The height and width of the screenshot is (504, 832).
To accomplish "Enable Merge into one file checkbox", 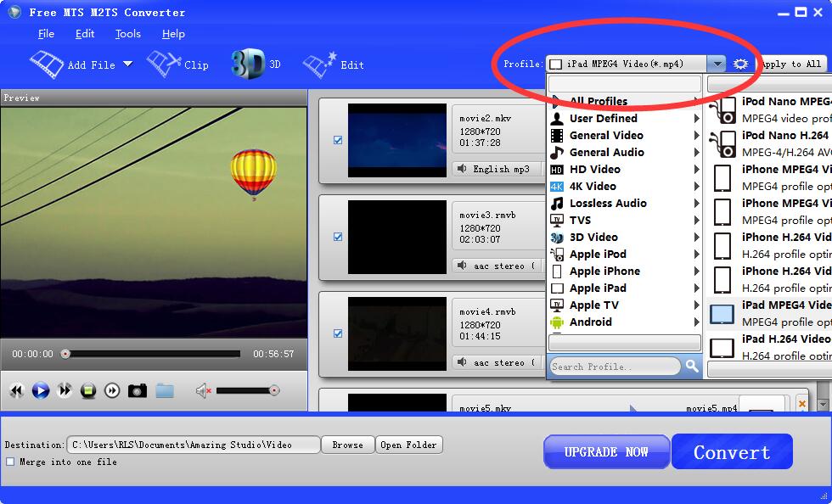I will (x=10, y=462).
